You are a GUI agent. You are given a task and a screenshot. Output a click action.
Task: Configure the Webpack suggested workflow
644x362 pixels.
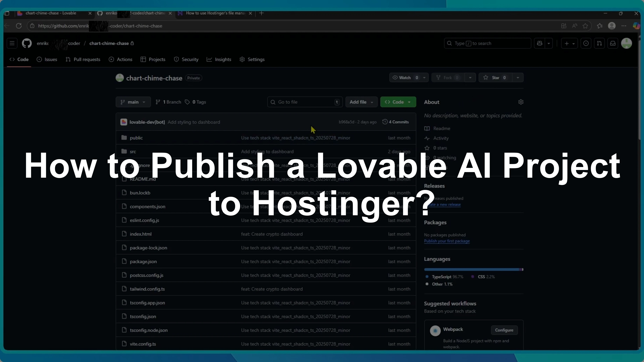click(x=504, y=330)
